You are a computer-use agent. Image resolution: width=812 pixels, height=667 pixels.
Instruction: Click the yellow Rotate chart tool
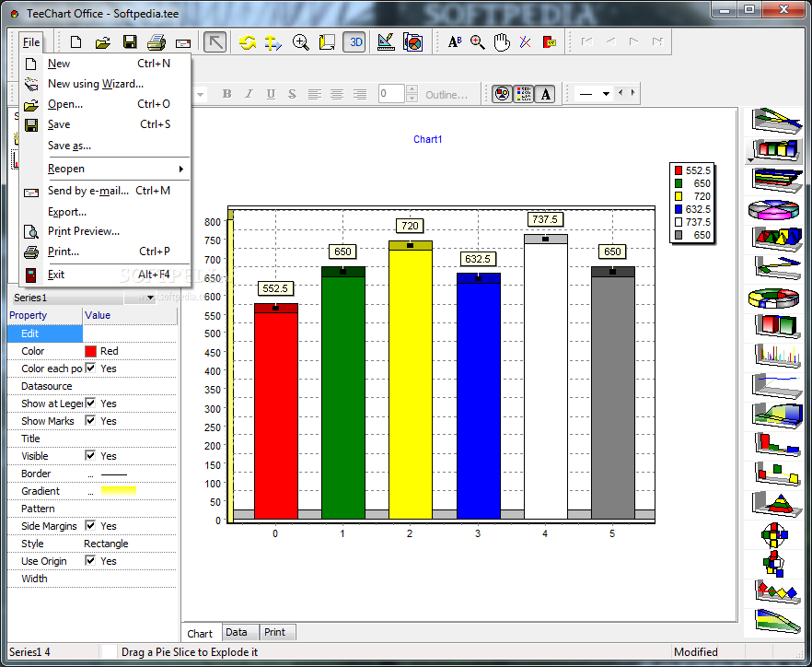[248, 42]
